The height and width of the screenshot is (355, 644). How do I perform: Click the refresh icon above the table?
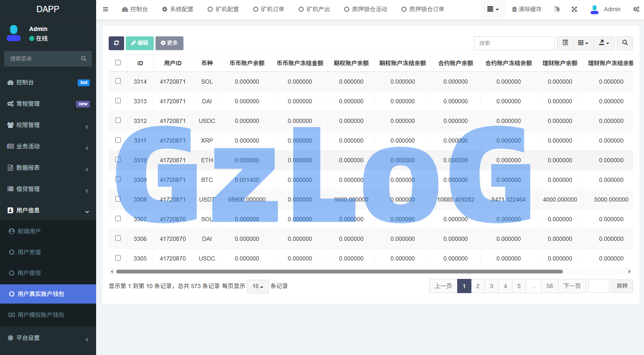click(116, 43)
